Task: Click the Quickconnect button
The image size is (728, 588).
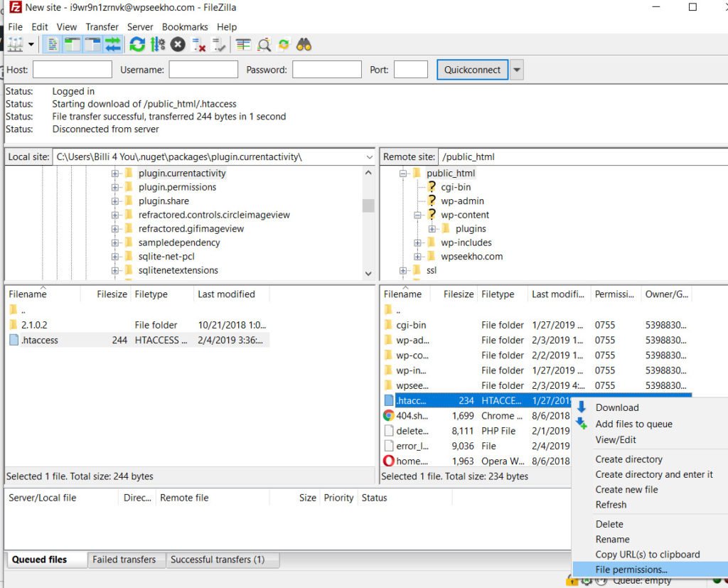Action: tap(472, 70)
